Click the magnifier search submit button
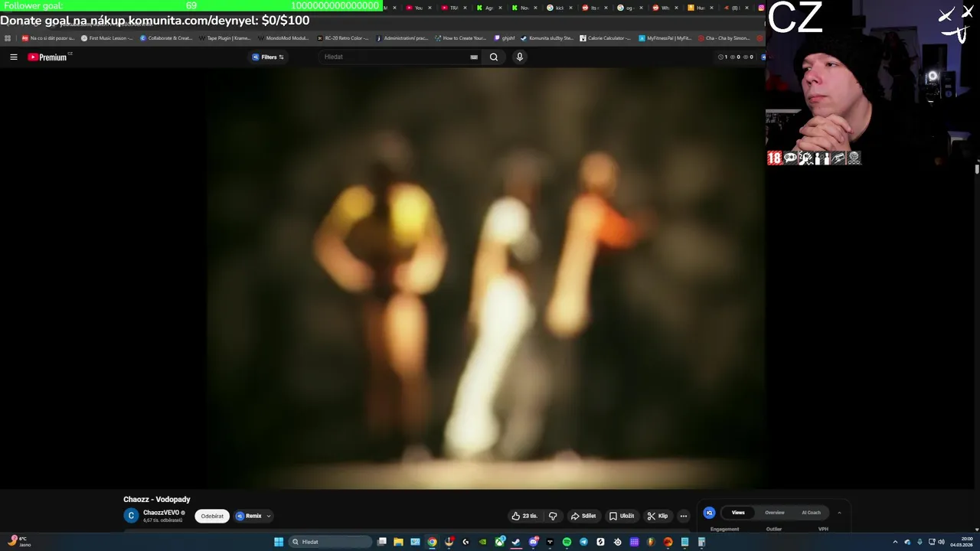 (494, 57)
